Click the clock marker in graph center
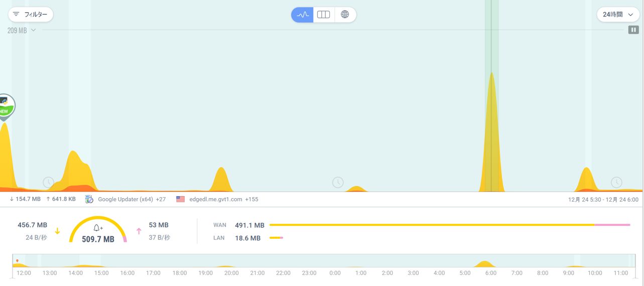 click(x=338, y=182)
